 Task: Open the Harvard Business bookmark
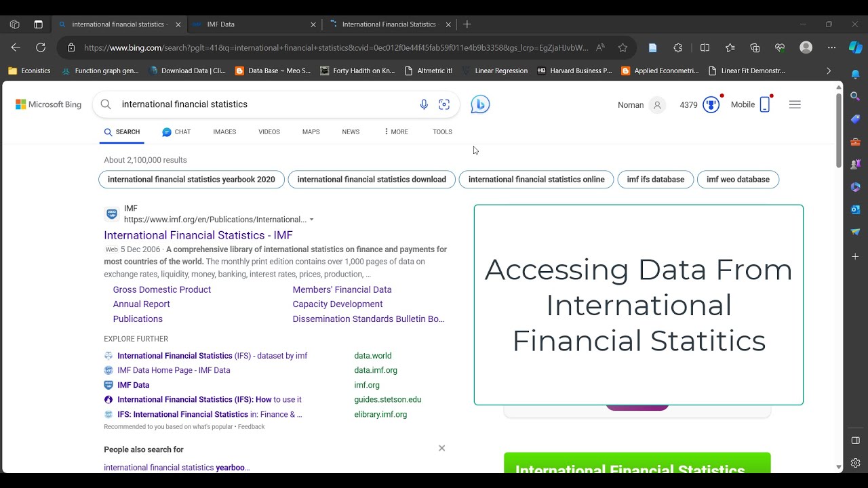pos(574,70)
